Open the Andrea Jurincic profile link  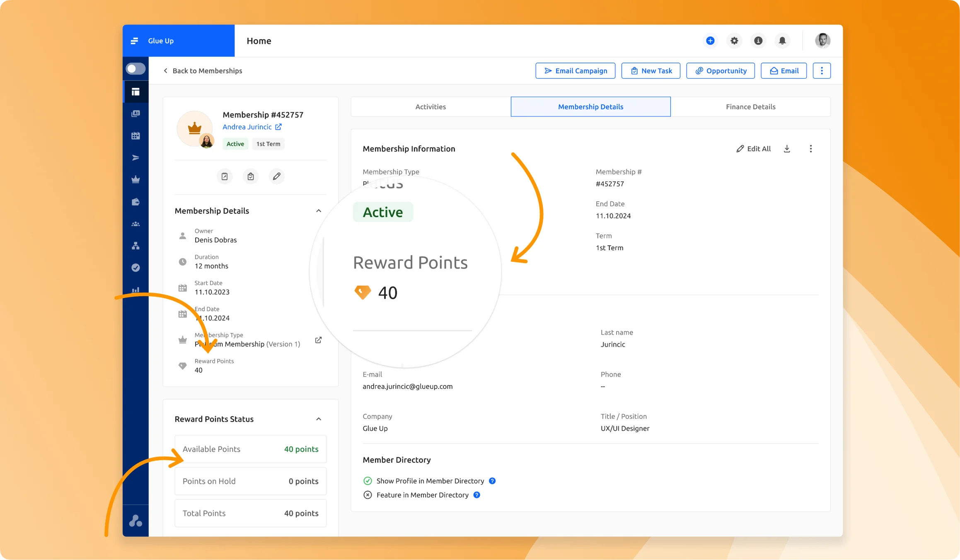point(248,127)
